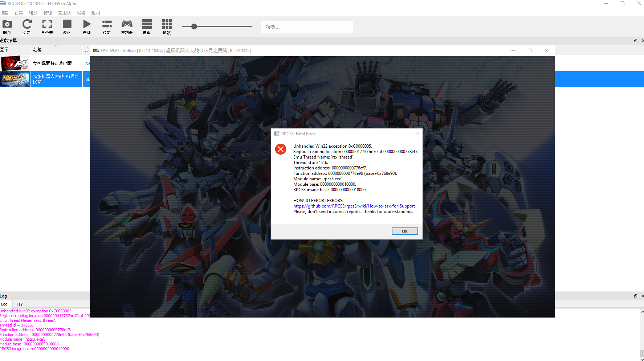The height and width of the screenshot is (361, 644).
Task: Click the RPCS3 logo icon in title bar
Action: click(x=3, y=3)
